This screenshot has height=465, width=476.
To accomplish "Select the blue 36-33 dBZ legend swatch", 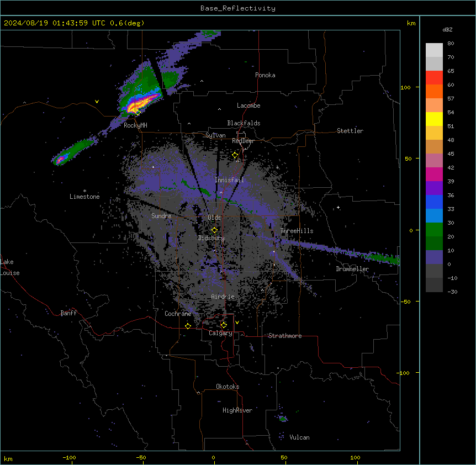I will tap(434, 202).
